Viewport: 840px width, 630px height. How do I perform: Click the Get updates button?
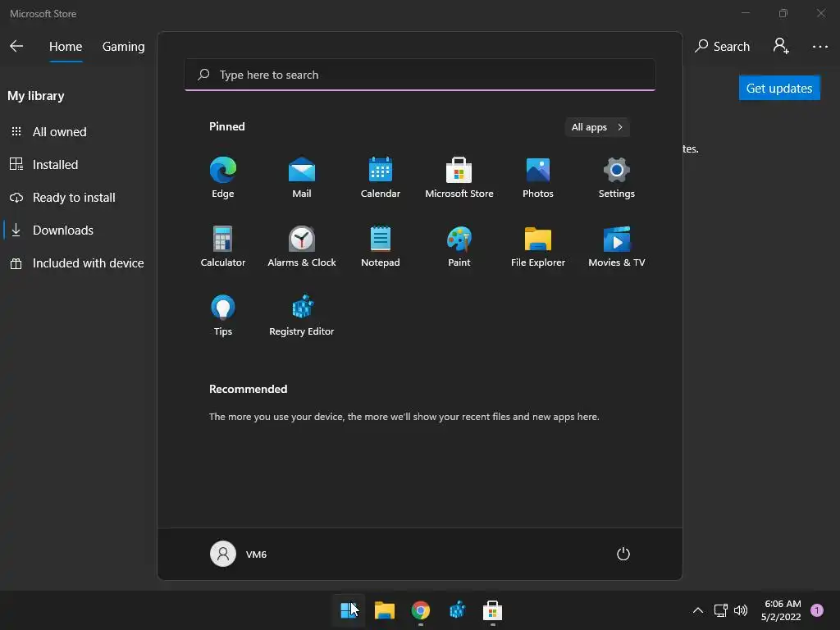point(779,89)
